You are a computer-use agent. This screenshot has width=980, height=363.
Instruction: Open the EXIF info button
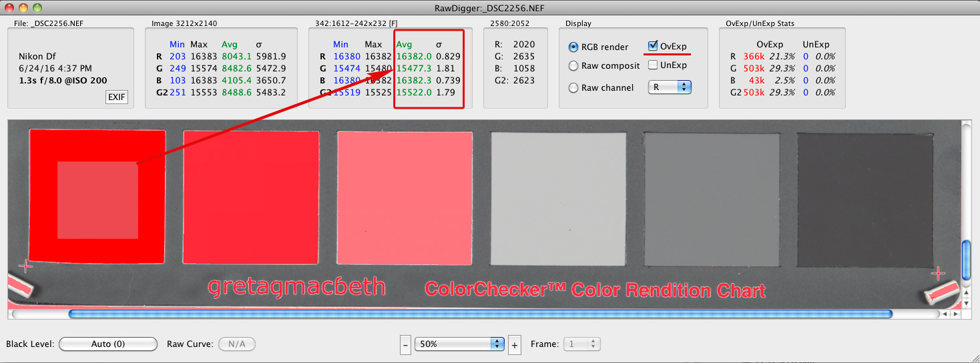tap(116, 99)
